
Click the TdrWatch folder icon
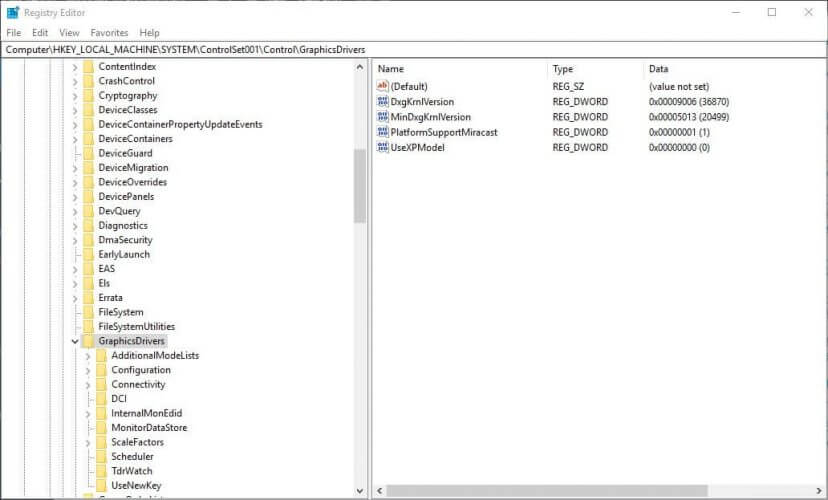point(101,471)
